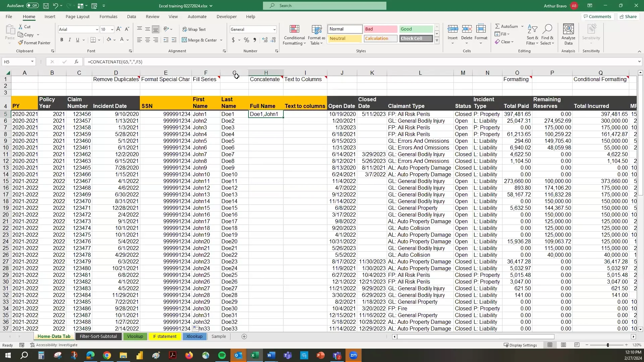The image size is (644, 362).
Task: Select the Merge & Center command
Action: pyautogui.click(x=200, y=40)
